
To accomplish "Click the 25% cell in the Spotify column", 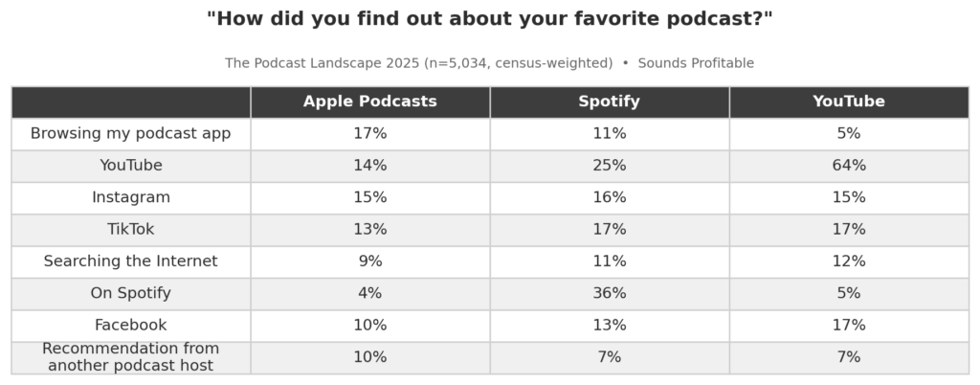I will pos(609,166).
